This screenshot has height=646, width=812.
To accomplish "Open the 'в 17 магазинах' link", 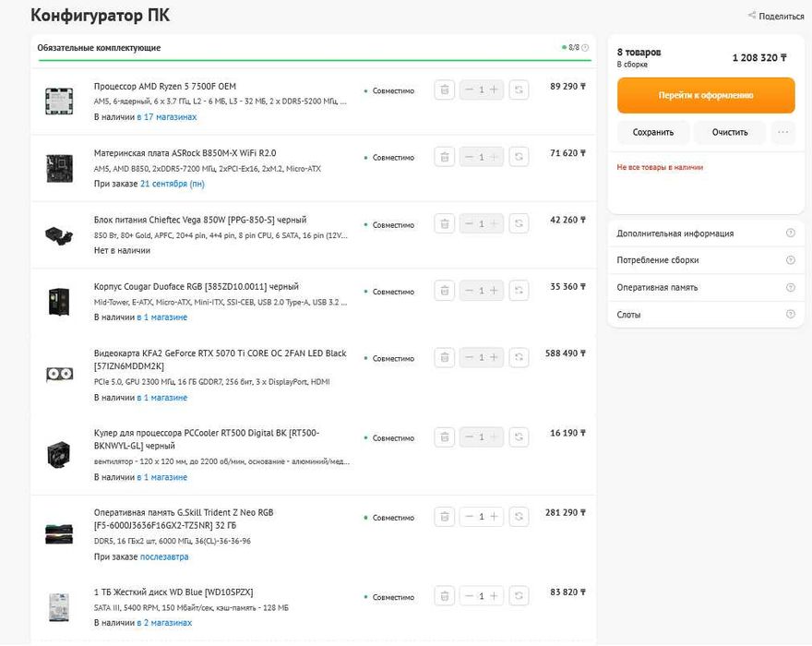I will [167, 117].
